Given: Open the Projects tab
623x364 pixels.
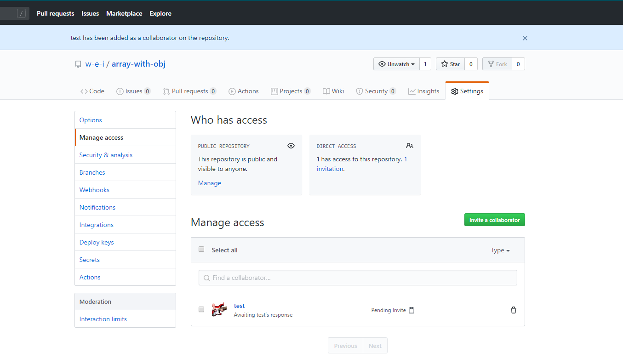Looking at the screenshot, I should click(291, 91).
